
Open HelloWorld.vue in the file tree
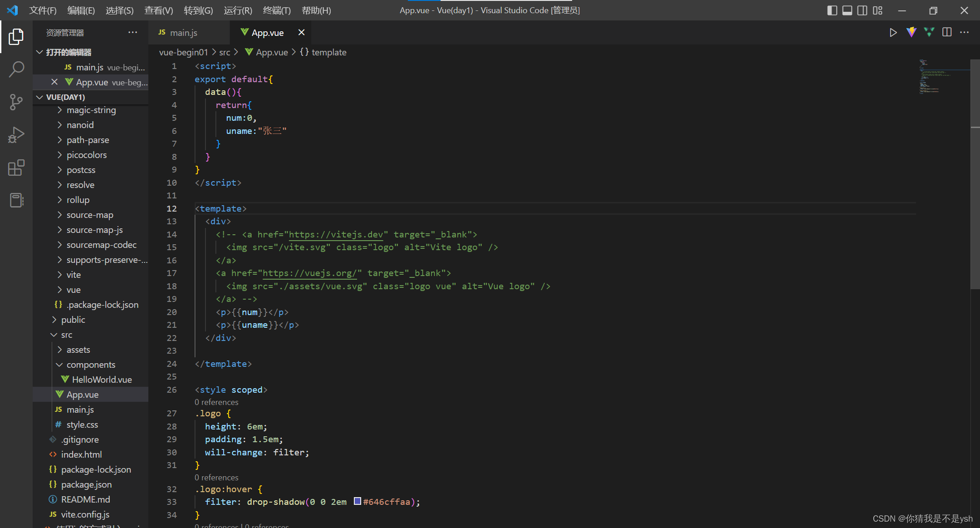(102, 380)
